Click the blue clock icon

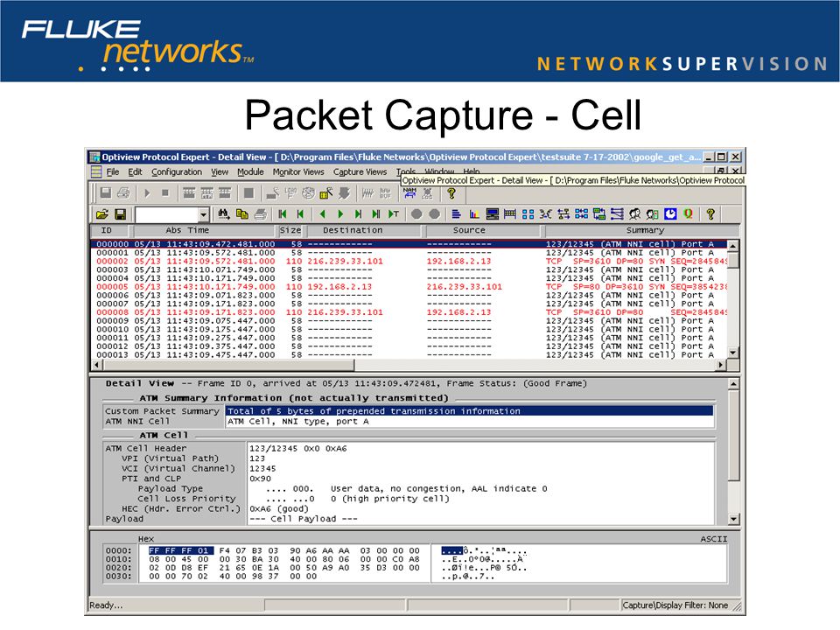(x=670, y=214)
